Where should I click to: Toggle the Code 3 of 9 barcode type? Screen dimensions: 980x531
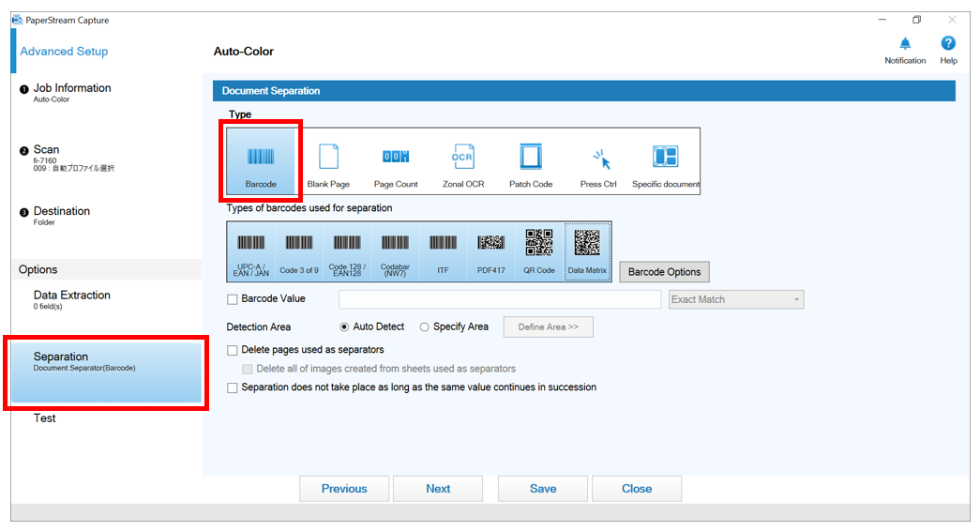[299, 251]
